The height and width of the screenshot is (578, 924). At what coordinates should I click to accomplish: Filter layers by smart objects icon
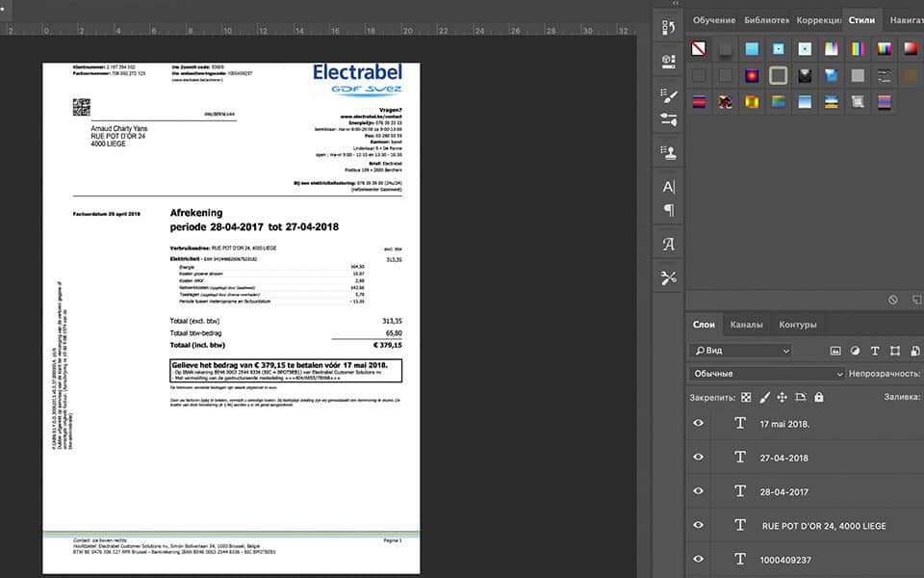(x=915, y=351)
